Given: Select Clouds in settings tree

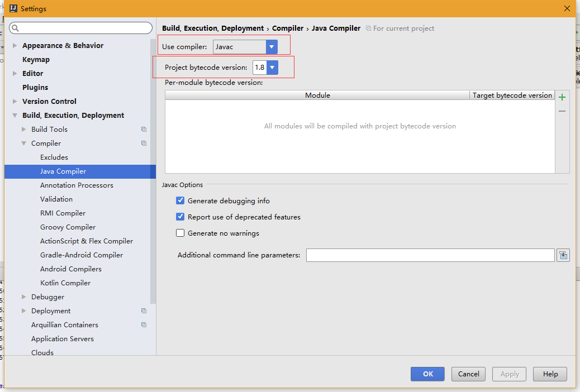Looking at the screenshot, I should 42,352.
